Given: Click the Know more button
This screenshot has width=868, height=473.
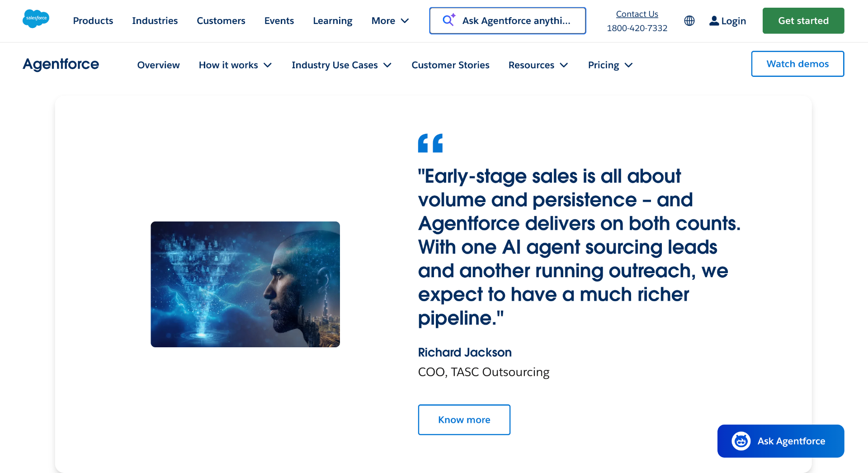Looking at the screenshot, I should 464,420.
